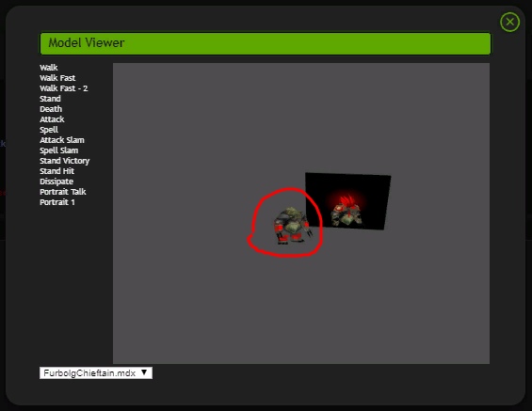The width and height of the screenshot is (532, 411).
Task: Select the Portrait 1 animation
Action: pyautogui.click(x=57, y=202)
